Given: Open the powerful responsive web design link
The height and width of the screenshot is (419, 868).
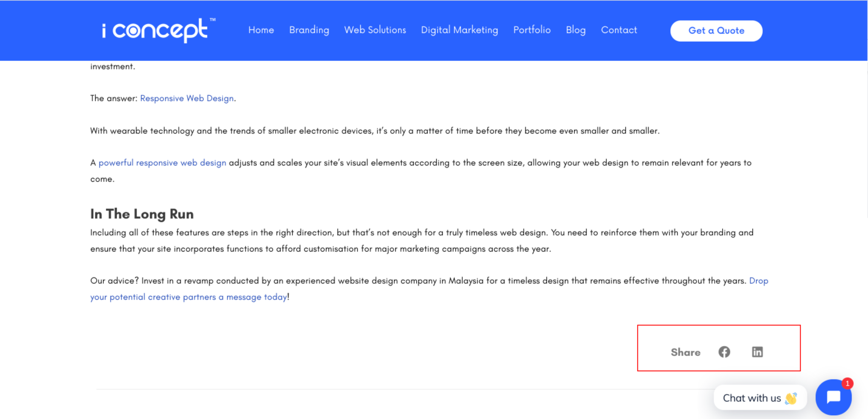Looking at the screenshot, I should point(162,163).
